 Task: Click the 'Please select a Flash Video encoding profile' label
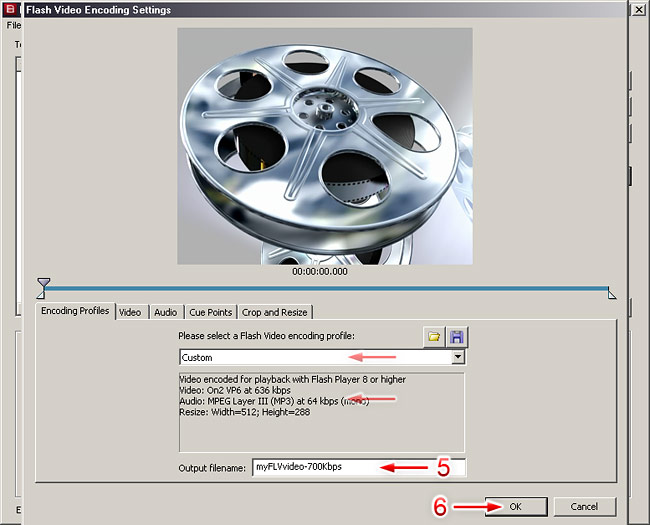267,336
